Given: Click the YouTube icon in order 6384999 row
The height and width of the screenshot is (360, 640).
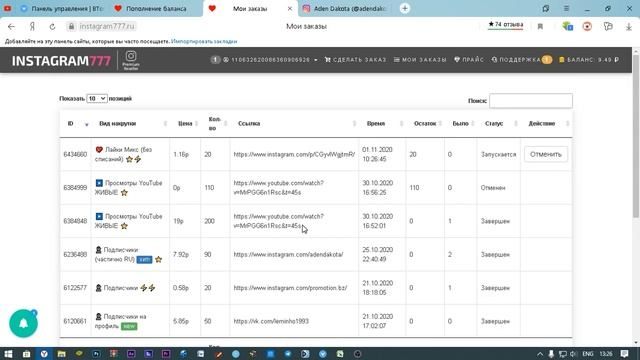Looking at the screenshot, I should click(99, 183).
